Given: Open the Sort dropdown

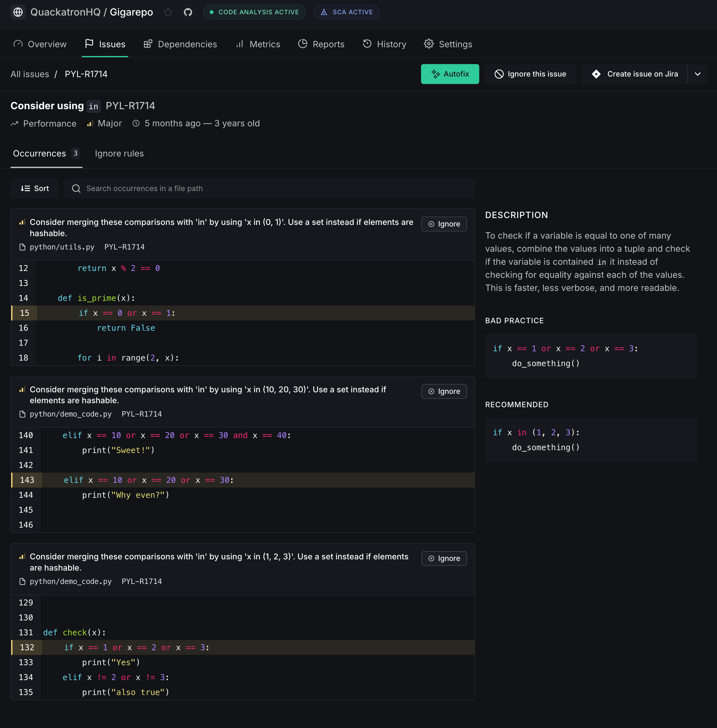Looking at the screenshot, I should point(35,189).
